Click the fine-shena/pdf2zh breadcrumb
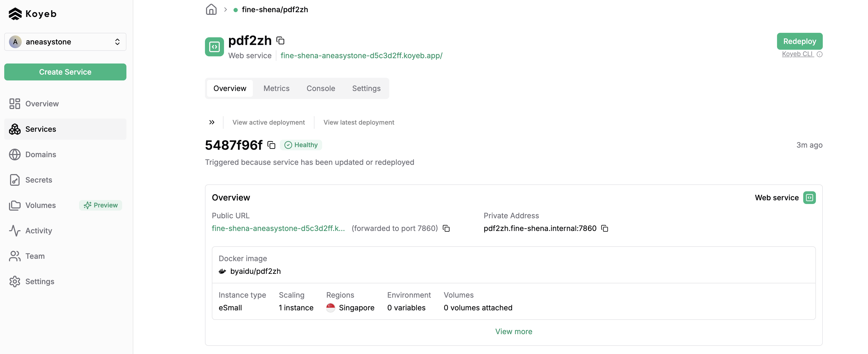Viewport: 868px width, 354px height. coord(275,10)
